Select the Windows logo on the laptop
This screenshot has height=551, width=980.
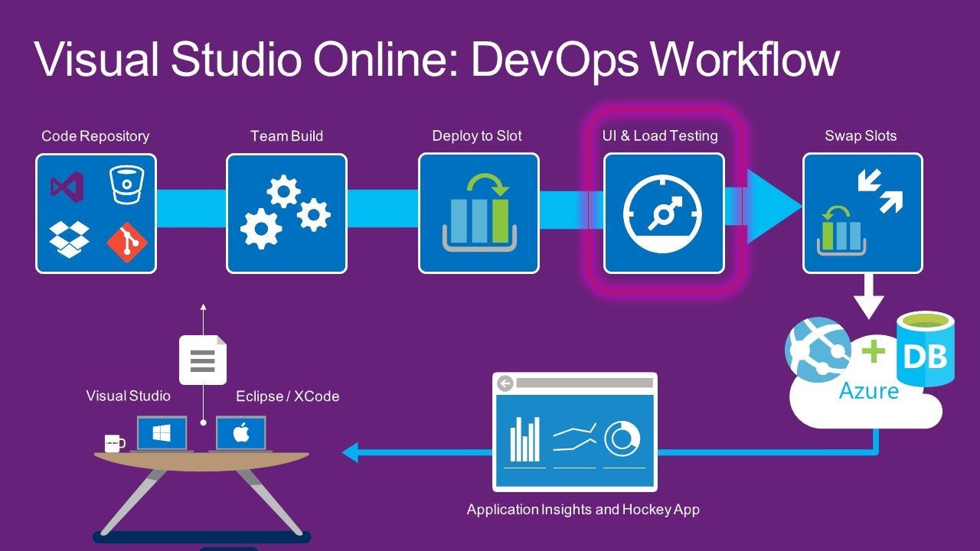[x=163, y=434]
